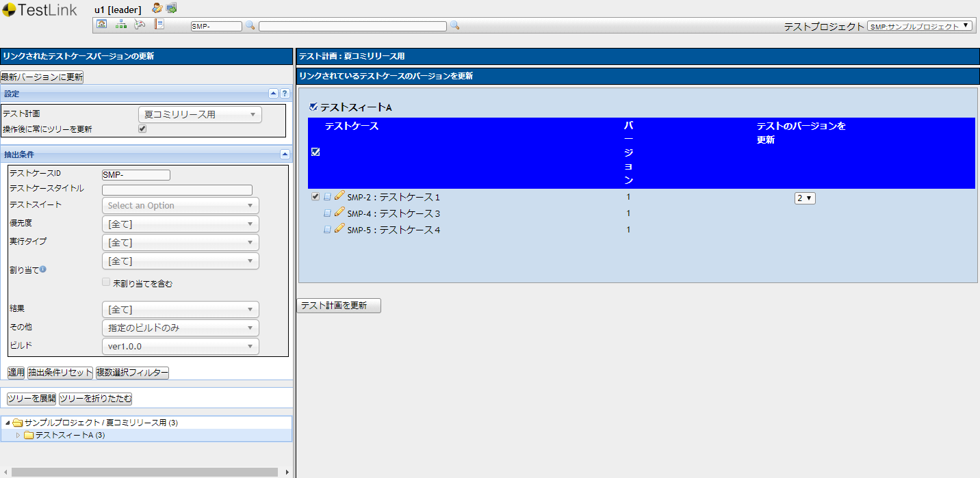The width and height of the screenshot is (980, 478).
Task: Open 結果 dropdown
Action: (x=181, y=309)
